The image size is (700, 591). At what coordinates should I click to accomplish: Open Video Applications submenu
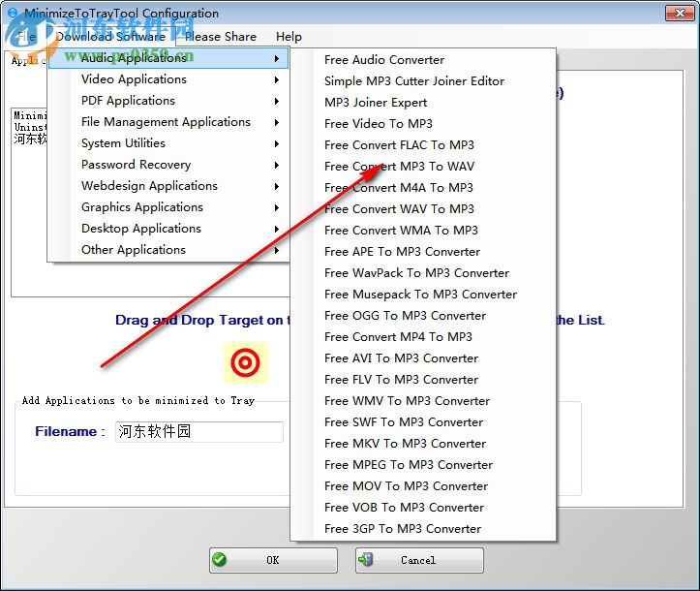168,79
